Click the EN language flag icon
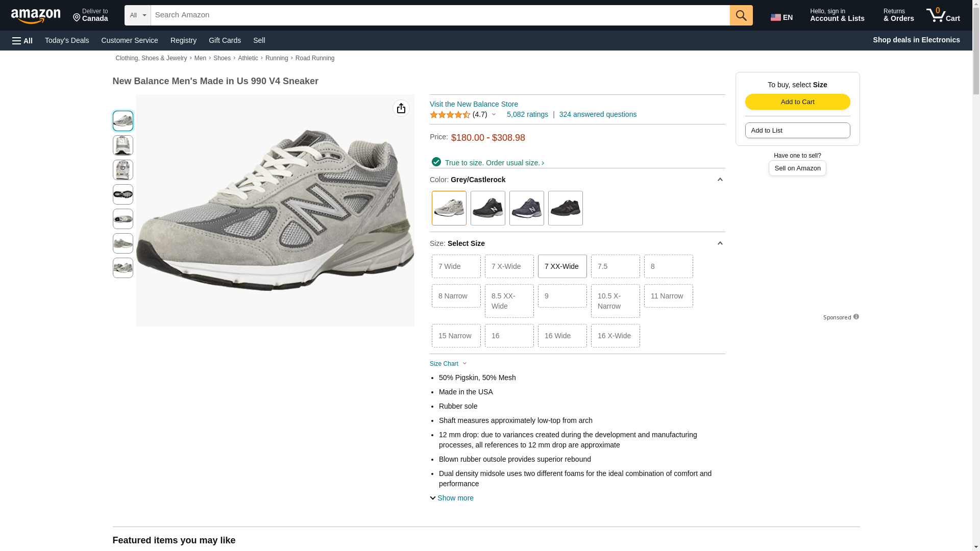980x551 pixels. coord(776,17)
